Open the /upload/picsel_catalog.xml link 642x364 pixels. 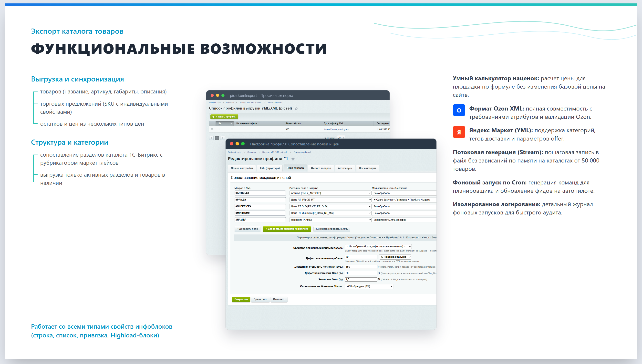336,129
